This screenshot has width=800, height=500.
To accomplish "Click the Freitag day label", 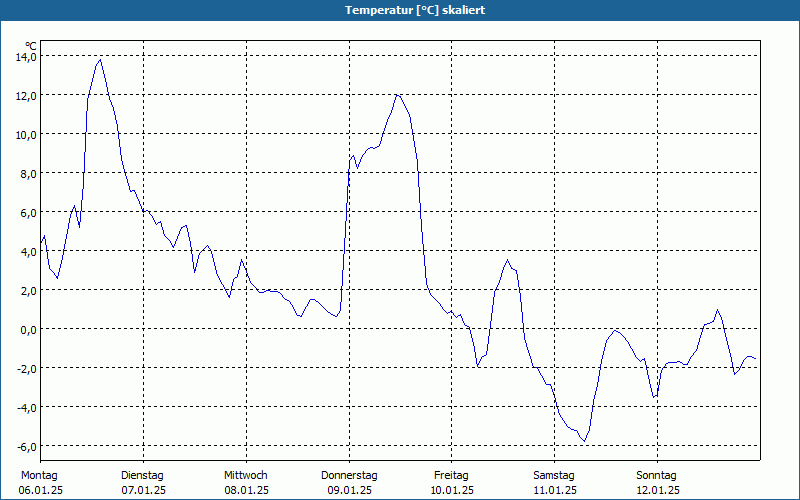I will [x=451, y=476].
